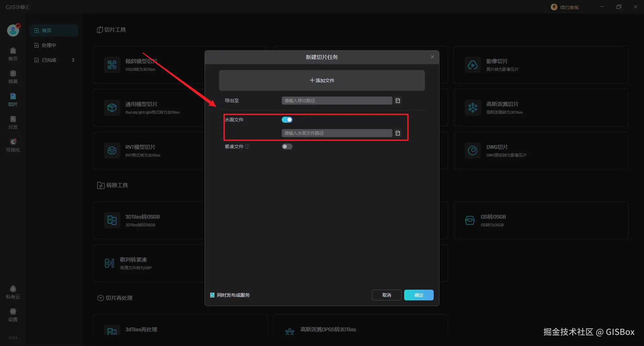
Task: Disable the 水面文件 toggle
Action: point(287,120)
